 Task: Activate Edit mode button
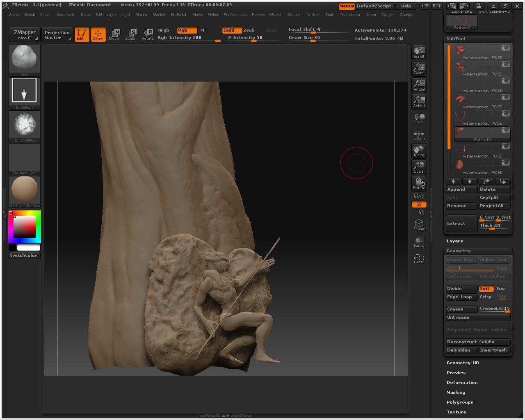(82, 34)
